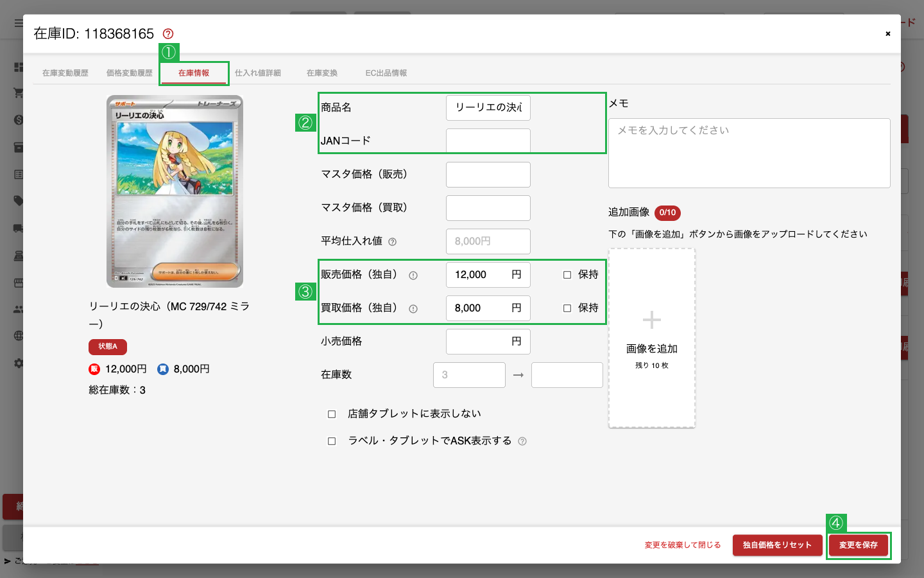Click the info icon beside 買取価格（独自）
Image resolution: width=924 pixels, height=578 pixels.
point(413,309)
